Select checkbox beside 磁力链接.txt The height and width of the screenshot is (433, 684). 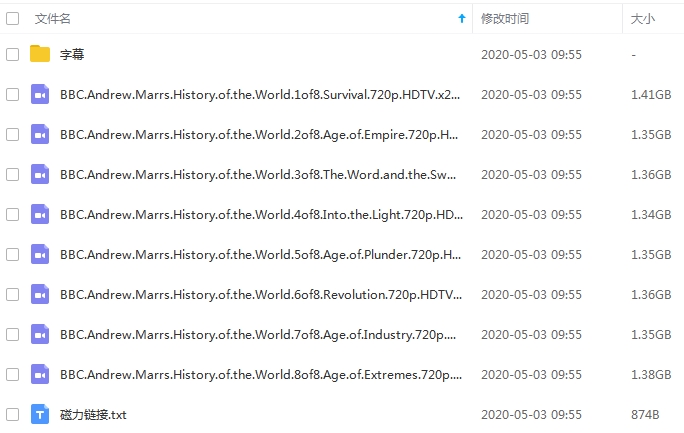pyautogui.click(x=13, y=415)
